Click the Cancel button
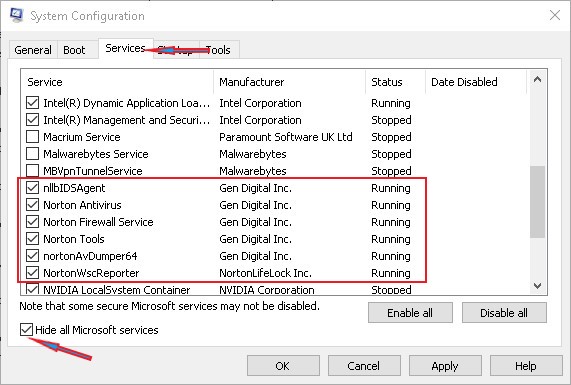The height and width of the screenshot is (385, 571). pos(364,366)
